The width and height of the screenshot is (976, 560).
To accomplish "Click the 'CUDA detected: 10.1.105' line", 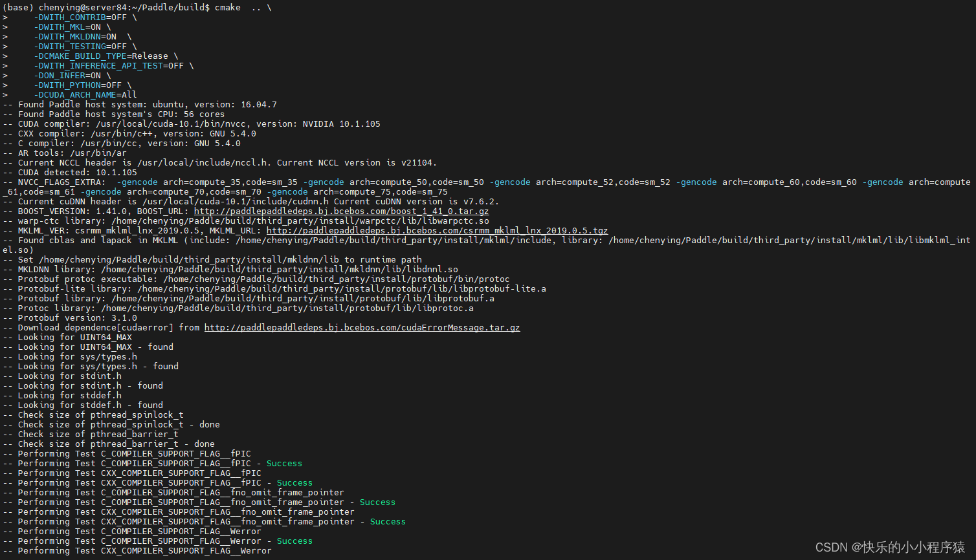I will [x=70, y=173].
